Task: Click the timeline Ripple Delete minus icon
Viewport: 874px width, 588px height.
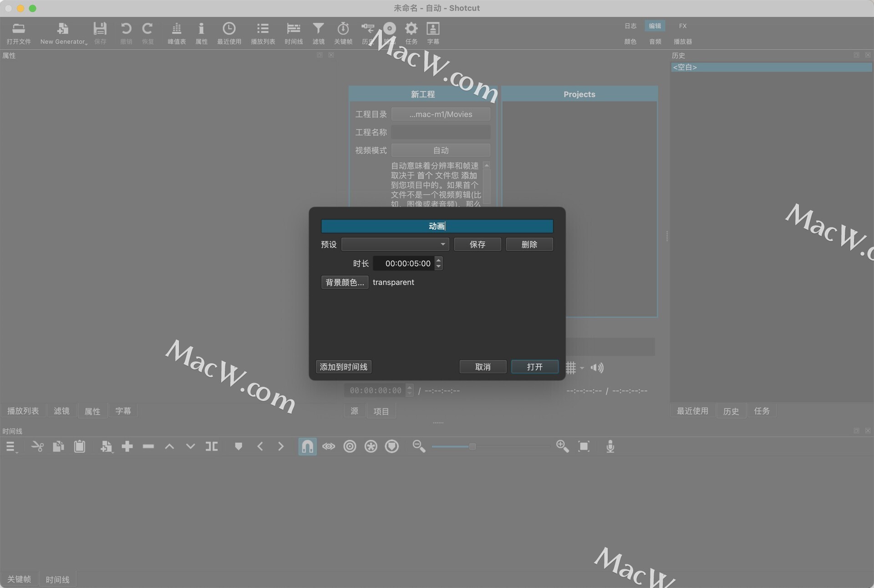Action: [148, 446]
